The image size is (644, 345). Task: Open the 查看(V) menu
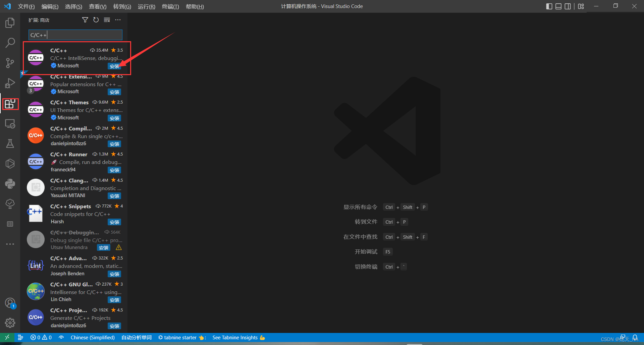pyautogui.click(x=98, y=6)
